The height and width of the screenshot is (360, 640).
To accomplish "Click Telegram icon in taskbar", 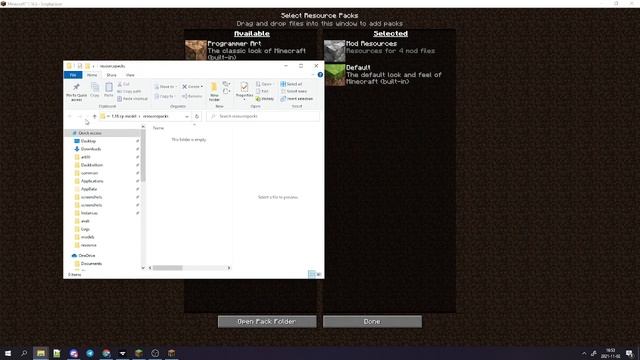I will coord(90,353).
